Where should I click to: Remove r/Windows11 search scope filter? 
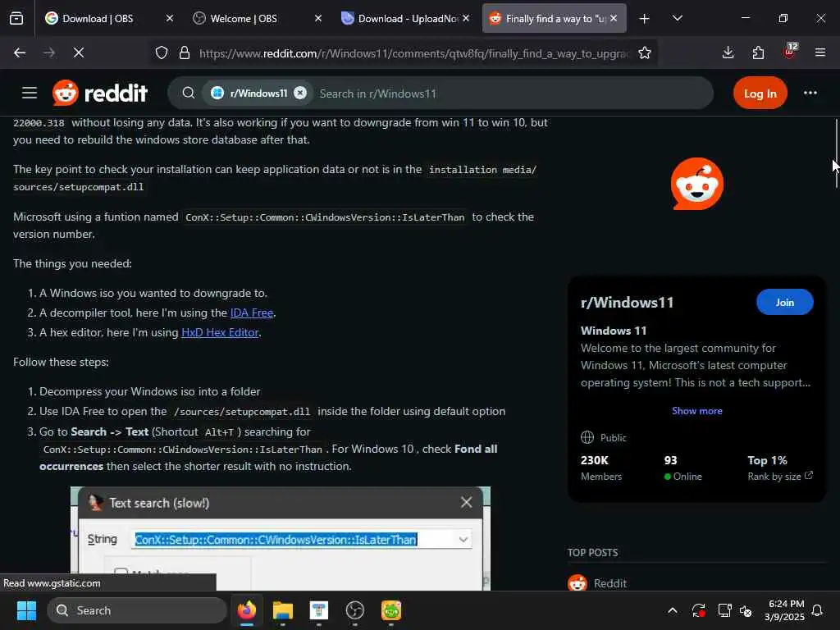300,93
